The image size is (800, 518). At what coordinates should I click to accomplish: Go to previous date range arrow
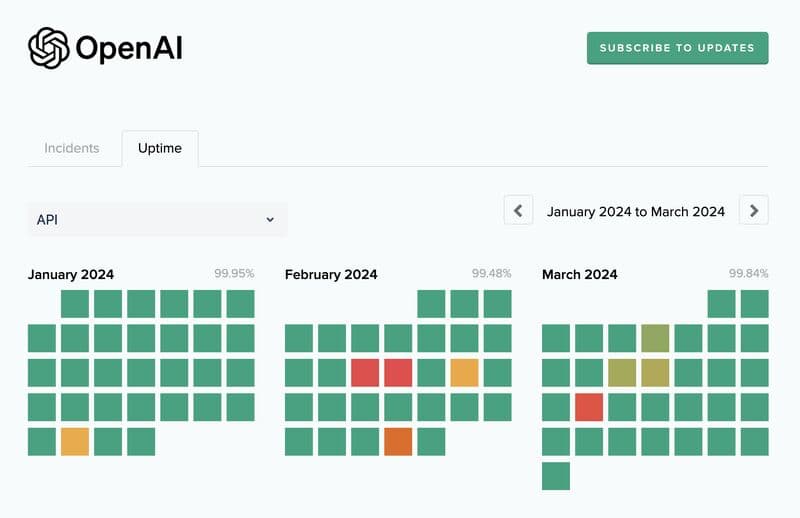point(518,210)
